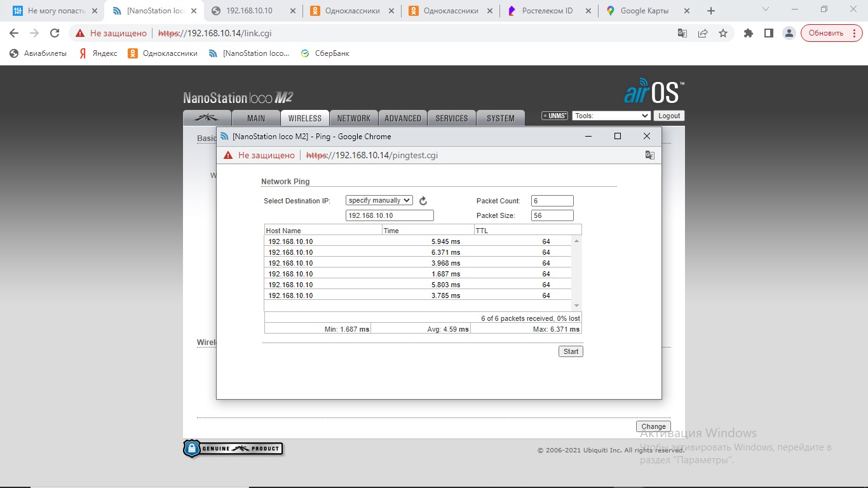Open the Chrome profile avatar
The height and width of the screenshot is (488, 868).
tap(789, 33)
